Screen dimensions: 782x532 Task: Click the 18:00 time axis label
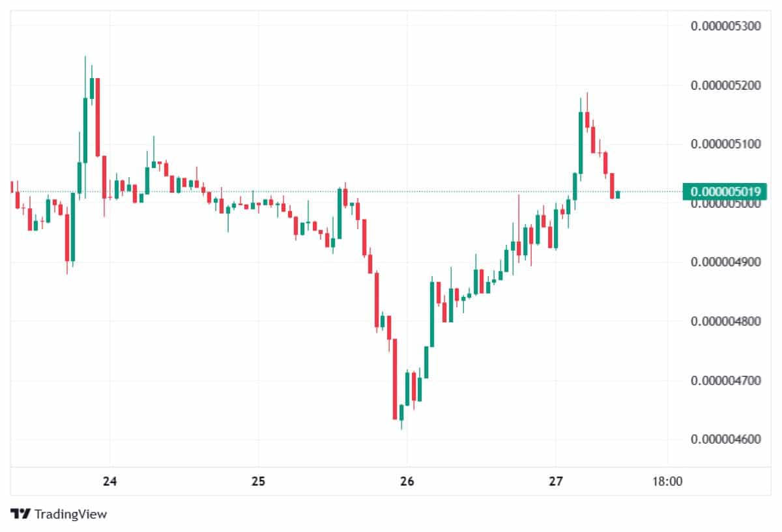[667, 482]
